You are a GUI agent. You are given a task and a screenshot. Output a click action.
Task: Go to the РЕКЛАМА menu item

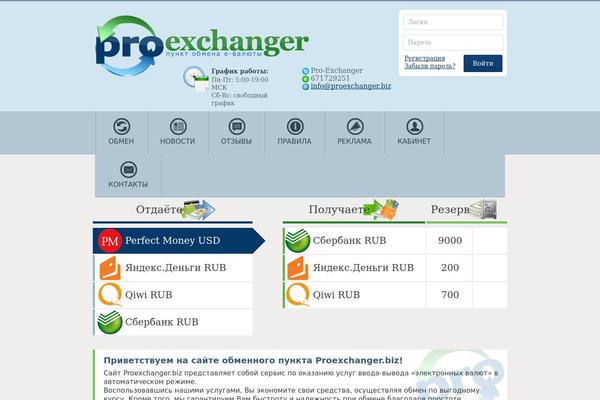coord(355,132)
